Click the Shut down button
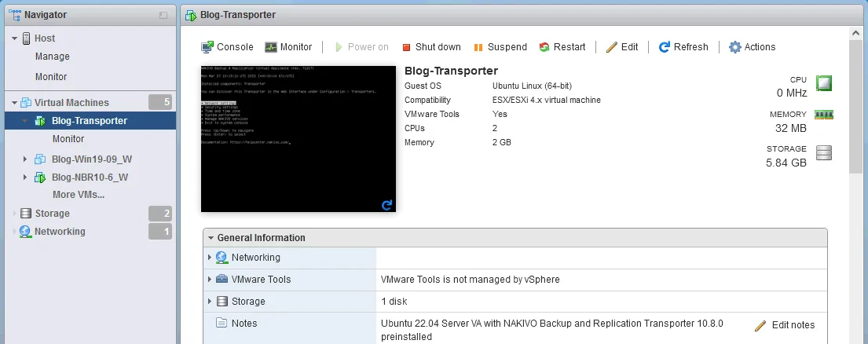 [431, 47]
